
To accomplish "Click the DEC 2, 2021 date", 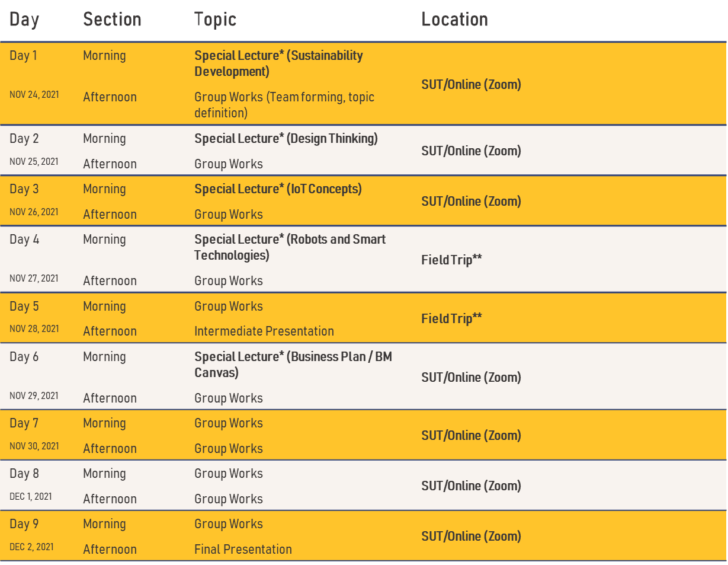I will [31, 547].
